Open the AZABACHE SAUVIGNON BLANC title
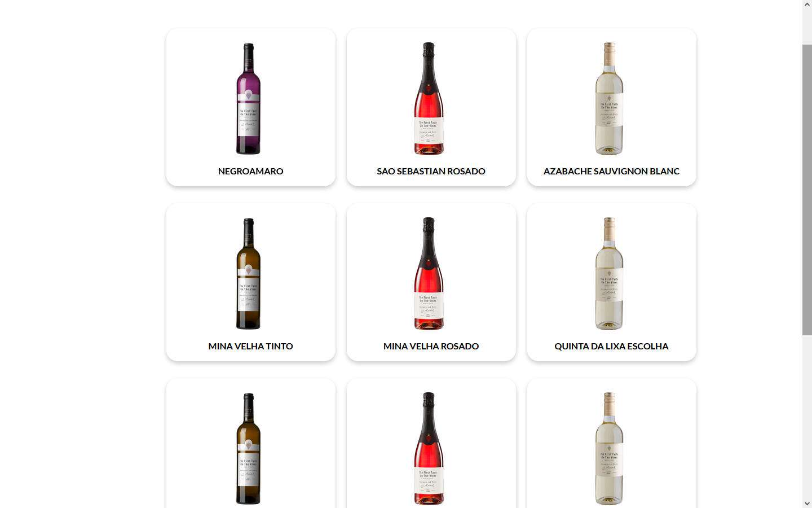This screenshot has width=812, height=508. click(x=612, y=171)
